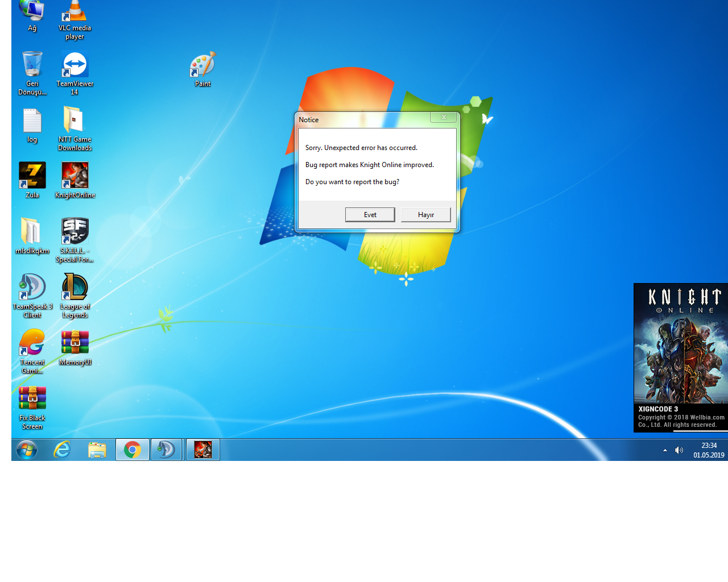Image resolution: width=728 pixels, height=582 pixels.
Task: Click the 'Bug report makes Knight Online improved.' line
Action: (x=370, y=165)
